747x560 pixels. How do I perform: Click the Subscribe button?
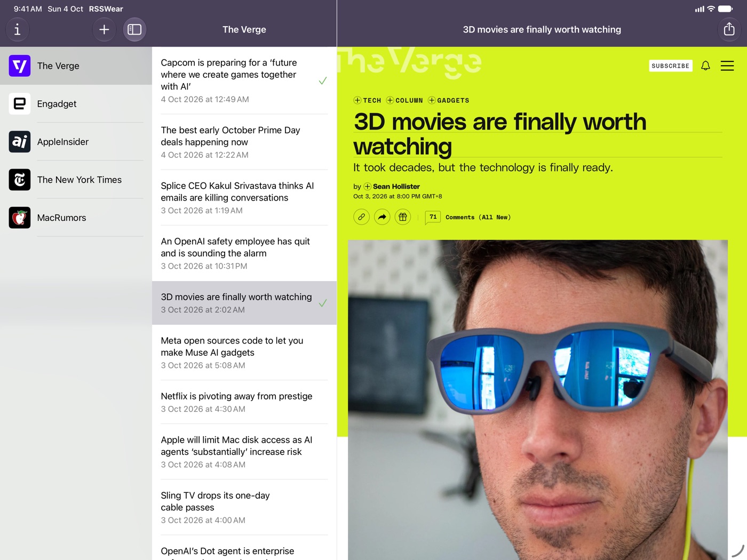pyautogui.click(x=671, y=66)
